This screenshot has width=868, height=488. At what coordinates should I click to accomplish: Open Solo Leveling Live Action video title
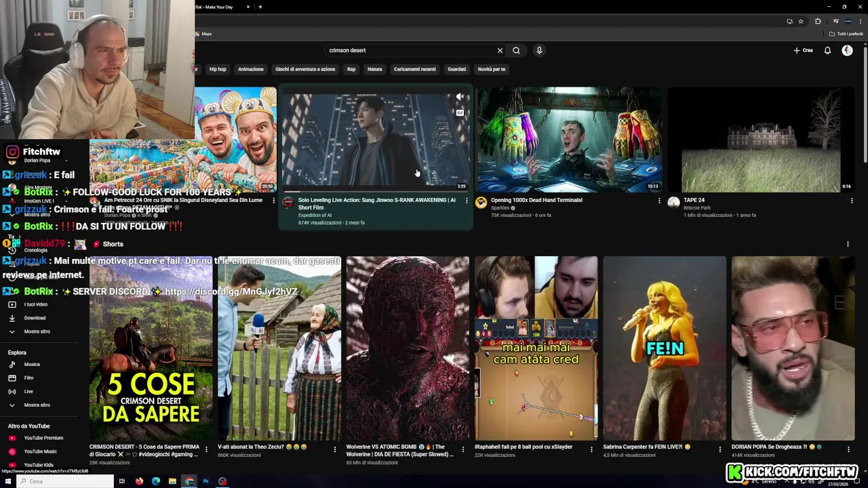[x=376, y=204]
